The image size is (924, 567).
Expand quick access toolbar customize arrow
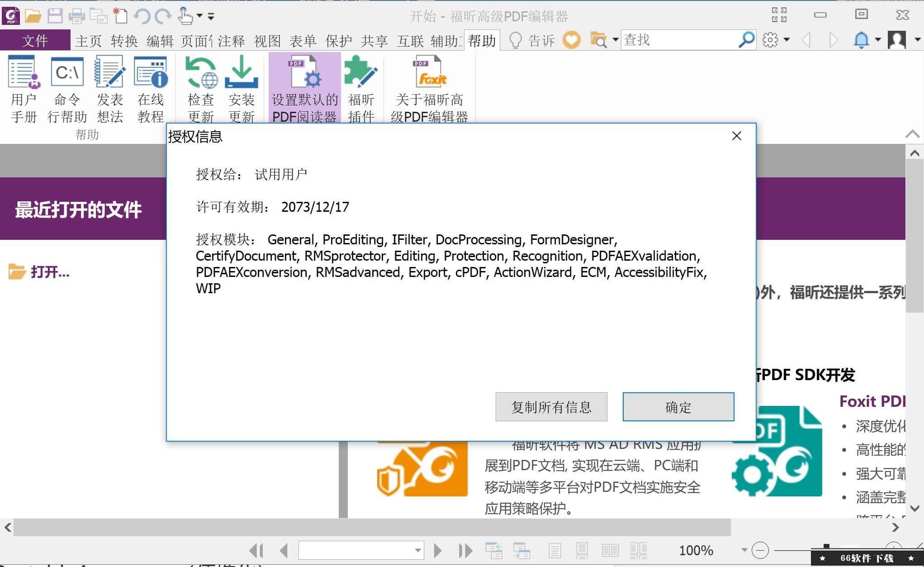click(x=211, y=17)
